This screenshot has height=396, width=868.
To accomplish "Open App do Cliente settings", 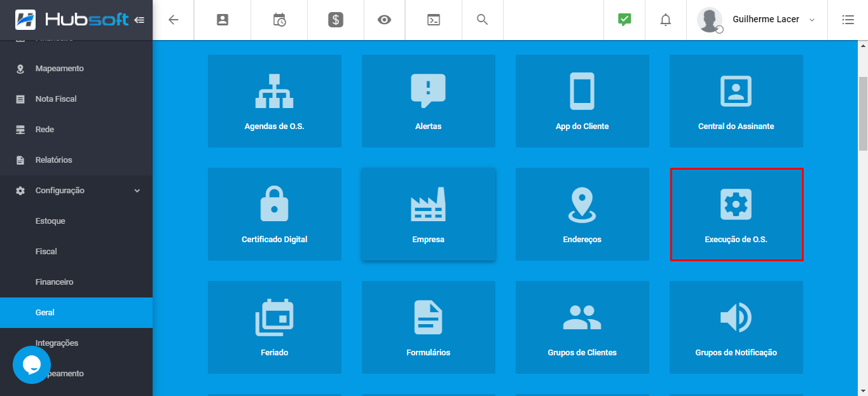I will click(x=582, y=100).
